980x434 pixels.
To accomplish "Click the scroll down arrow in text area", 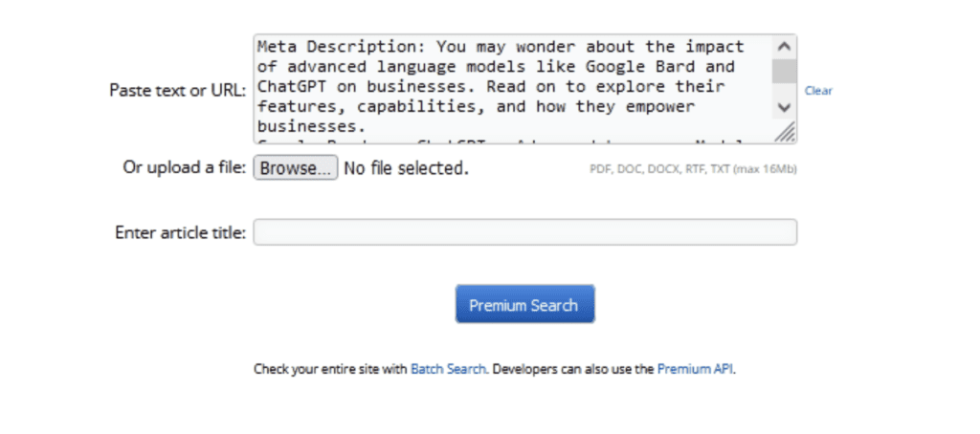I will [784, 107].
